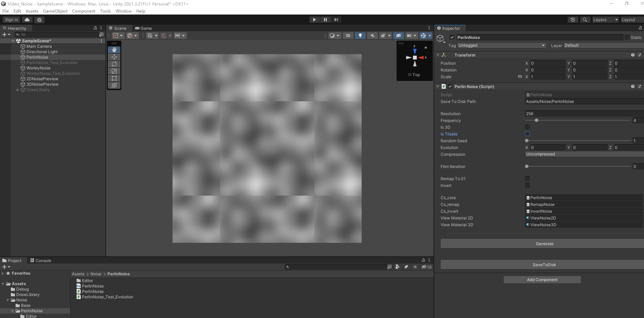The image size is (644, 318).
Task: Open the search tool in the top toolbar
Action: (x=585, y=20)
